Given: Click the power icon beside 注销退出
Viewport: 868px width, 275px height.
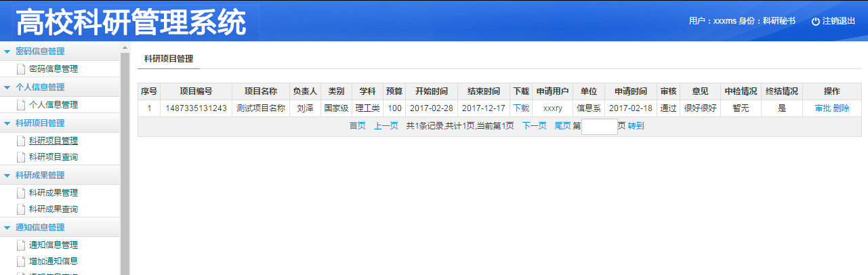Looking at the screenshot, I should pyautogui.click(x=816, y=21).
